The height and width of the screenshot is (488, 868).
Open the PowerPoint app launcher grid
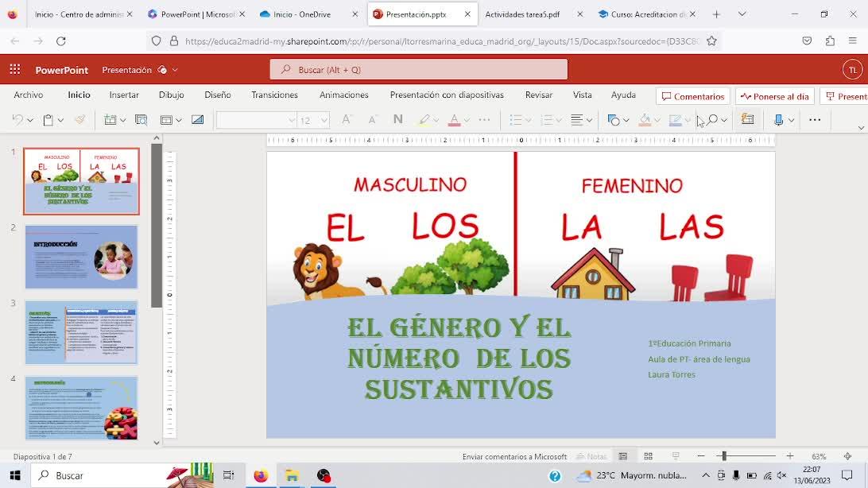pos(14,70)
